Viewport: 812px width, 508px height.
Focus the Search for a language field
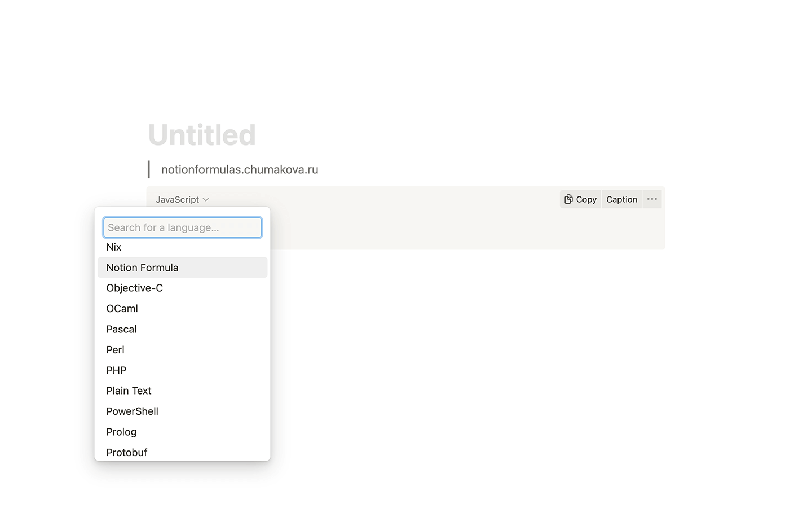[x=182, y=227]
